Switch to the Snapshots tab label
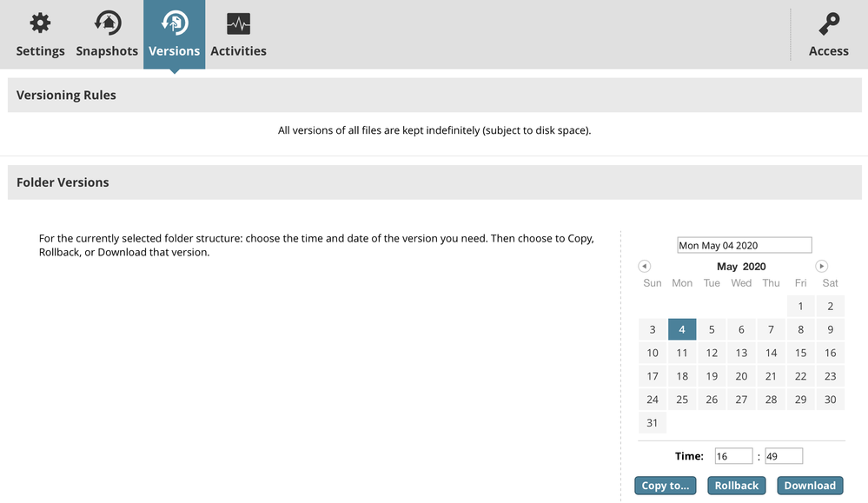 point(107,51)
